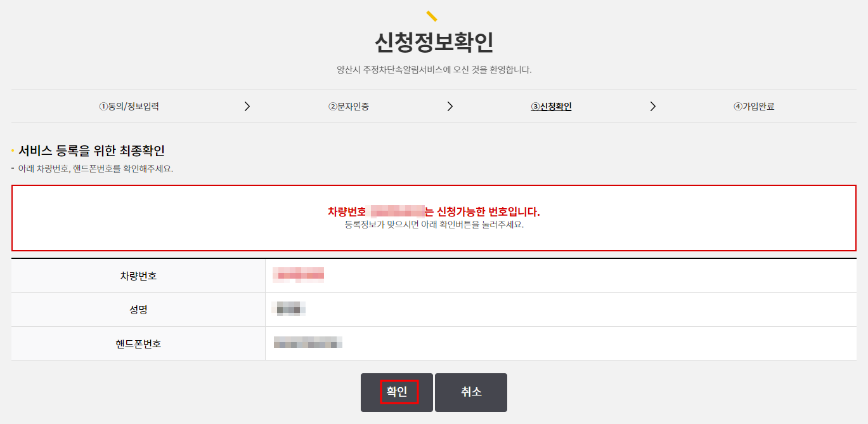868x424 pixels.
Task: Click the chevron after 신청확인
Action: tap(653, 106)
